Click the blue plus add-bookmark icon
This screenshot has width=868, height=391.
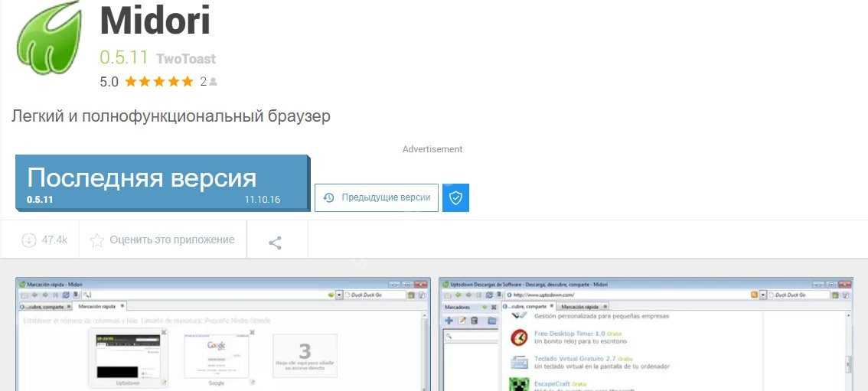(x=449, y=321)
